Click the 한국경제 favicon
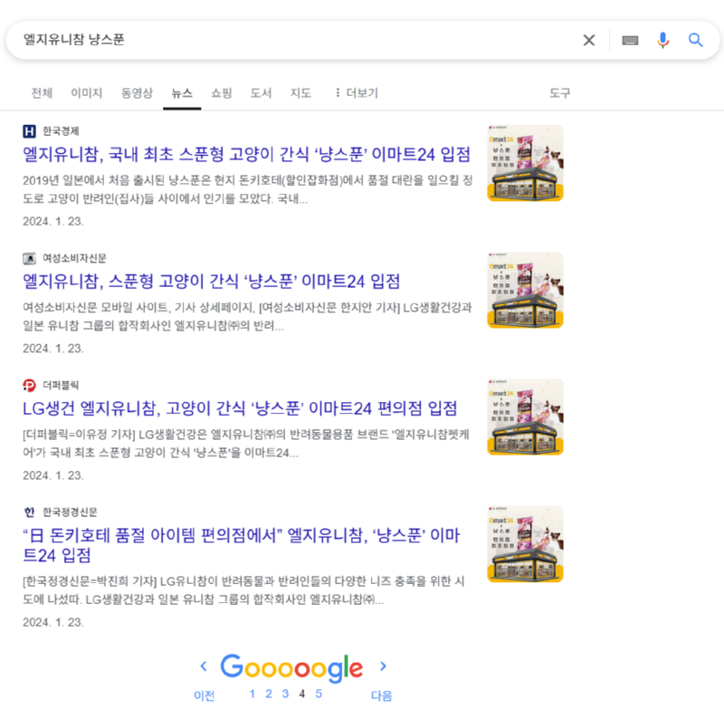 click(29, 131)
